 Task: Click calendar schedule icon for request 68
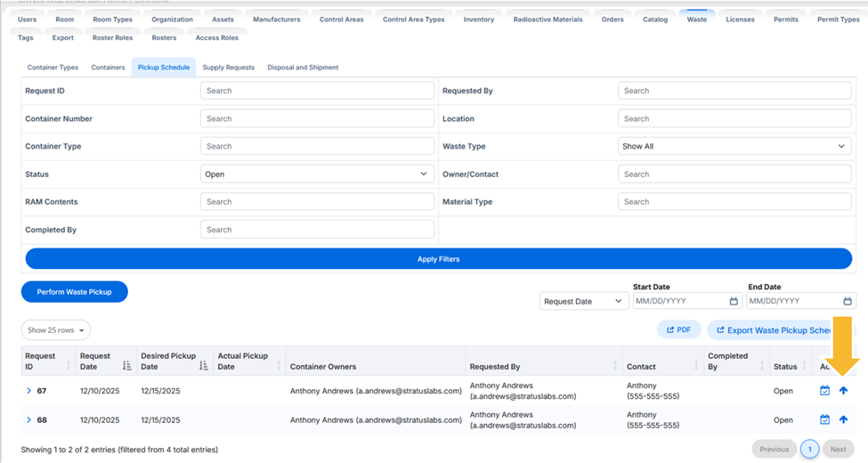824,419
